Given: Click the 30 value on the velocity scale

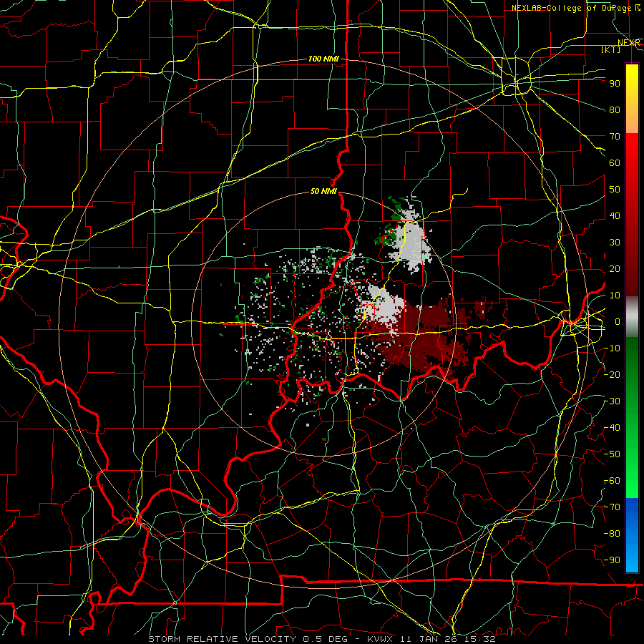Looking at the screenshot, I should pos(615,243).
